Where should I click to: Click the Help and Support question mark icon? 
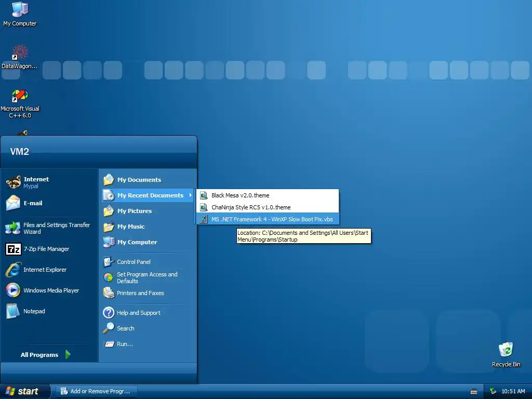coord(109,312)
